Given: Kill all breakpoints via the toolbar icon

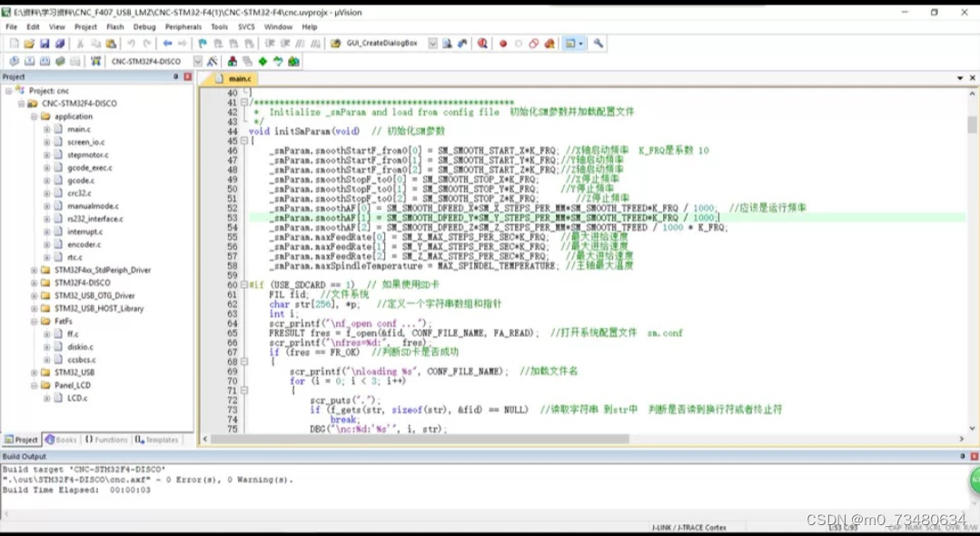Looking at the screenshot, I should tap(549, 44).
